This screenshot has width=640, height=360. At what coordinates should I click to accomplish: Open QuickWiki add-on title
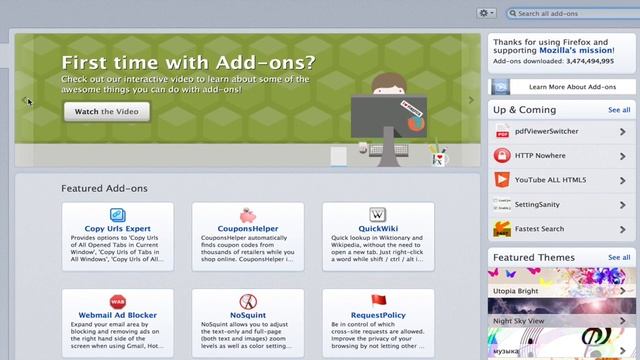378,229
